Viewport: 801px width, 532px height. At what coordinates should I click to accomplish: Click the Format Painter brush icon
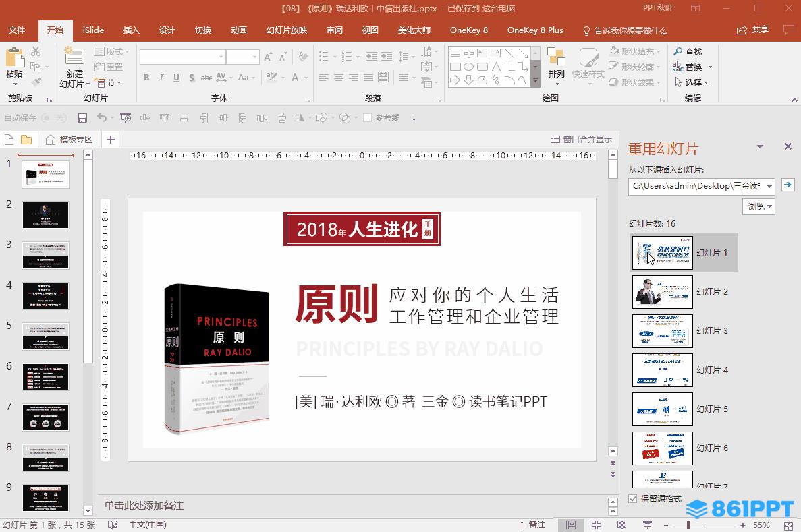(x=36, y=82)
